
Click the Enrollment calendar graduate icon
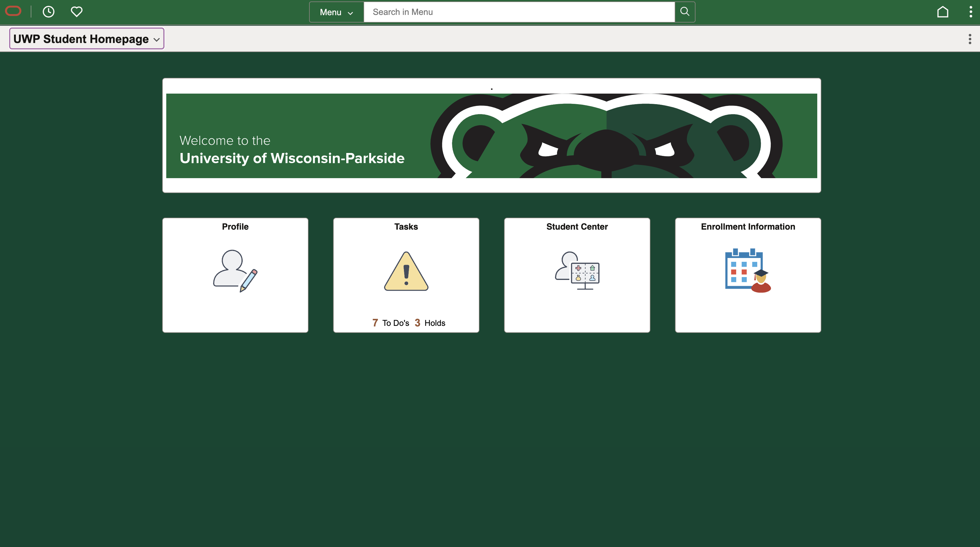click(748, 270)
